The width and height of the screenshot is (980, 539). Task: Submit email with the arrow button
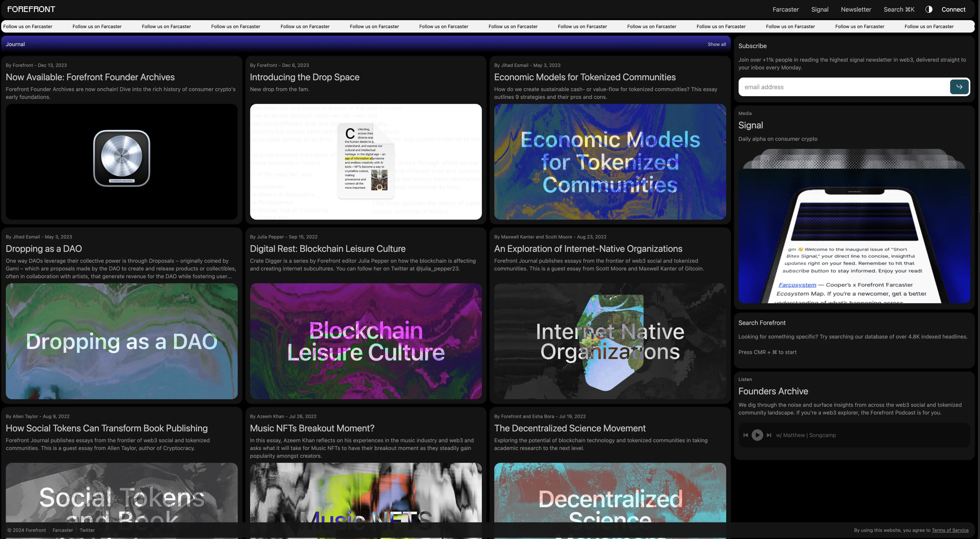coord(959,87)
